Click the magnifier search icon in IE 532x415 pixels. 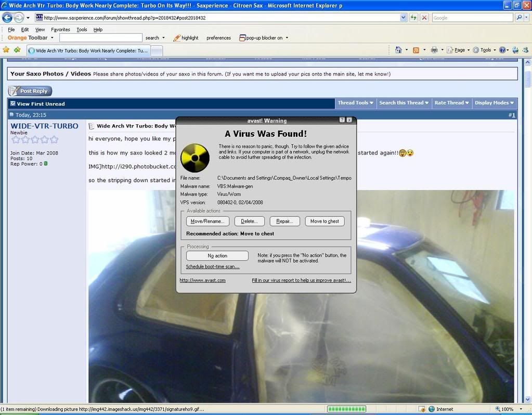(x=519, y=17)
